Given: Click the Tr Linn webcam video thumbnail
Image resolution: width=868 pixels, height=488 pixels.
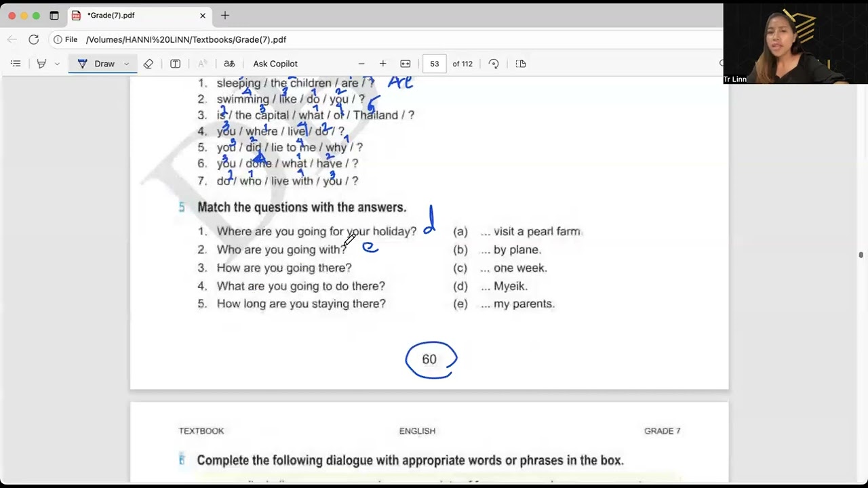Looking at the screenshot, I should coord(794,44).
